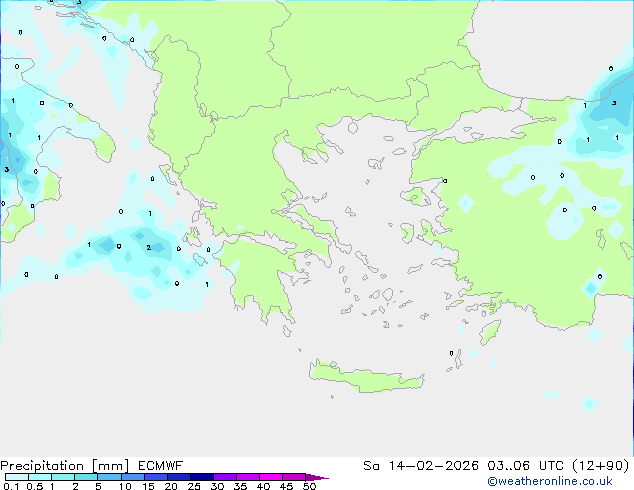Click the weatheronline.co.uk copyright link
The height and width of the screenshot is (490, 634).
pyautogui.click(x=550, y=481)
